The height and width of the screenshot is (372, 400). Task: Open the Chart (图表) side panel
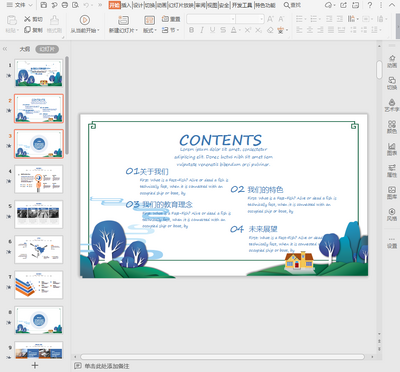click(x=392, y=149)
